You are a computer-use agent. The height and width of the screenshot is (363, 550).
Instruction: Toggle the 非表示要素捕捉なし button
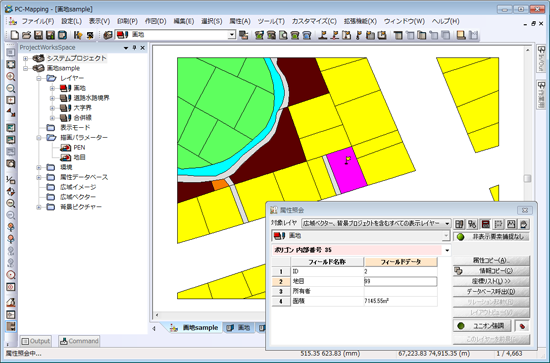(491, 237)
